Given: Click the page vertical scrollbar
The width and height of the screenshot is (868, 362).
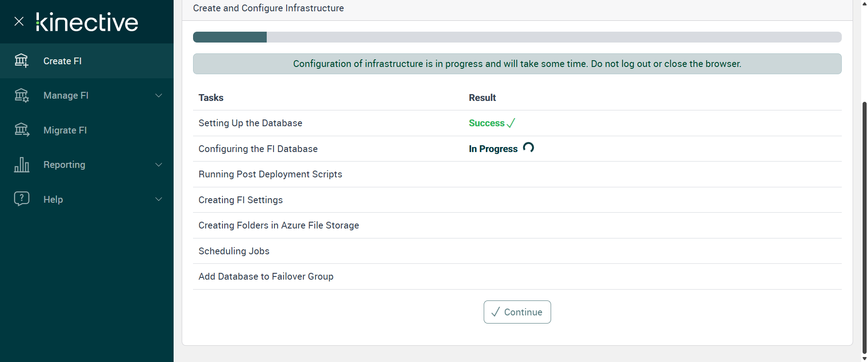Looking at the screenshot, I should [x=864, y=226].
